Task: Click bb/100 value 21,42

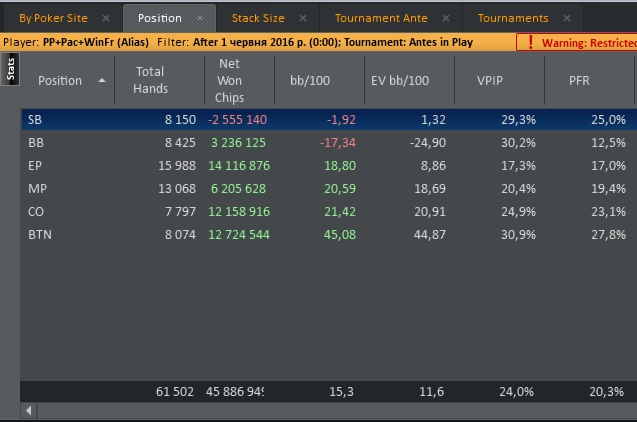Action: click(x=340, y=212)
